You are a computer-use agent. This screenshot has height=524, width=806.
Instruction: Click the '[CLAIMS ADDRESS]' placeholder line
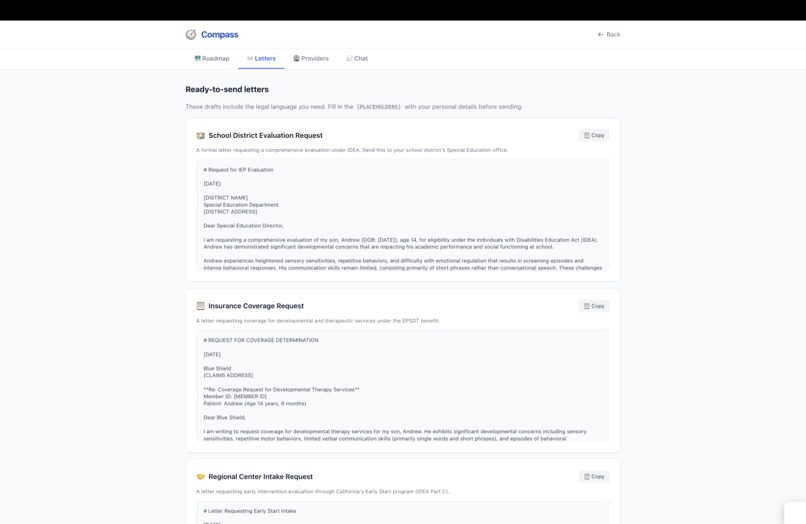tap(228, 375)
